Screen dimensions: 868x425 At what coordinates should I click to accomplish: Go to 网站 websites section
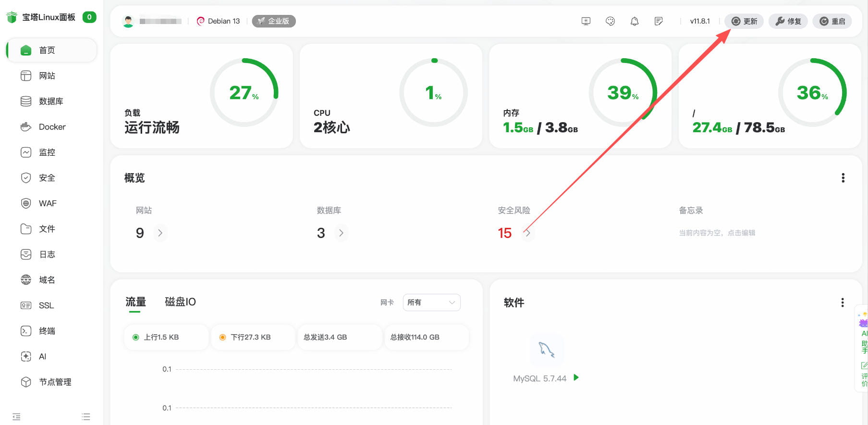(x=51, y=75)
